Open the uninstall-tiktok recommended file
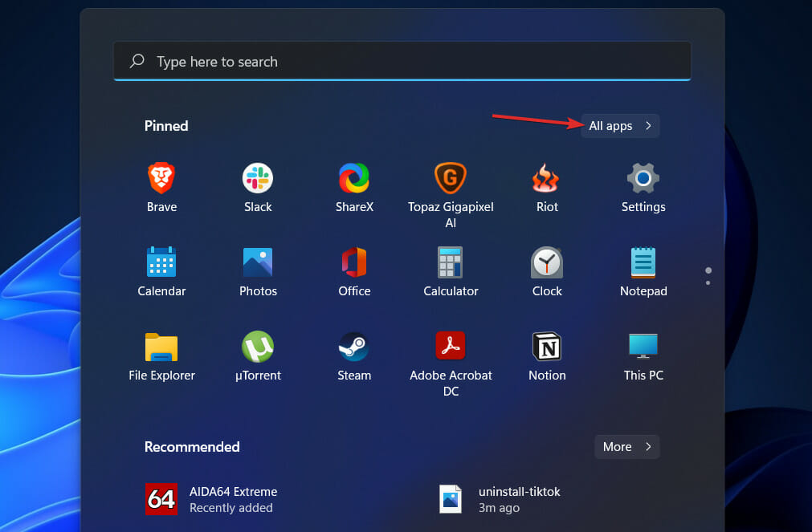 pos(500,499)
